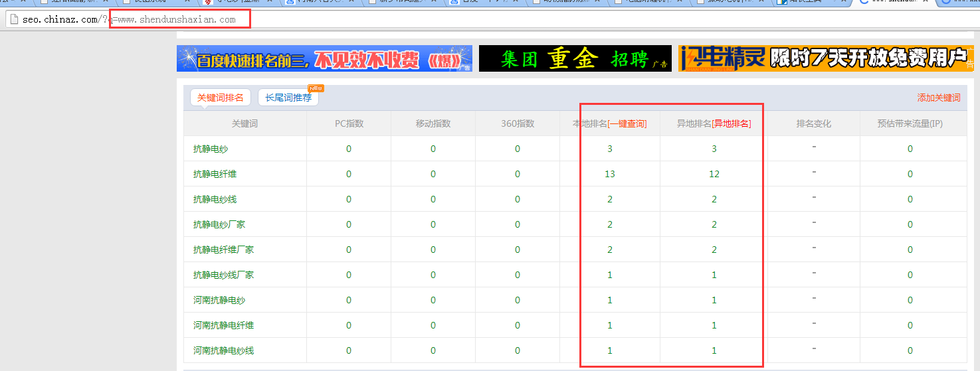980x371 pixels.
Task: Open the keyword 抗静电纱线厂家
Action: pos(223,275)
